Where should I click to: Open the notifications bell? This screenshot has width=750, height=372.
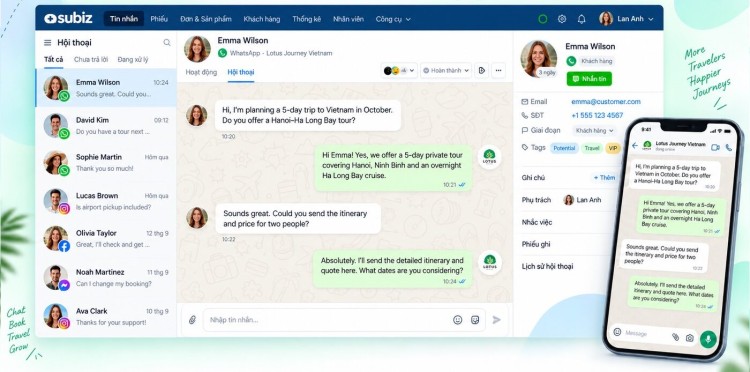click(x=582, y=19)
